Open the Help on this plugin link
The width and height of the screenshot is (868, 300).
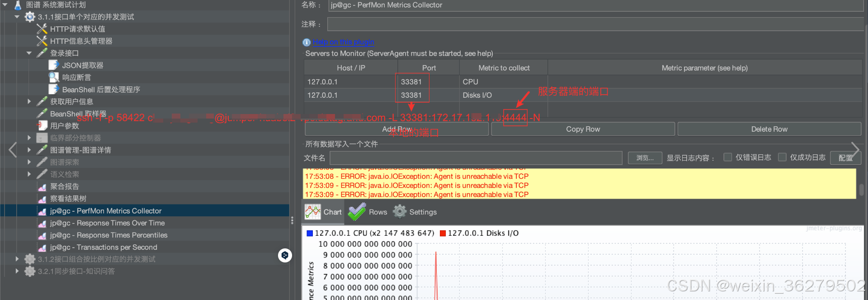[x=344, y=42]
